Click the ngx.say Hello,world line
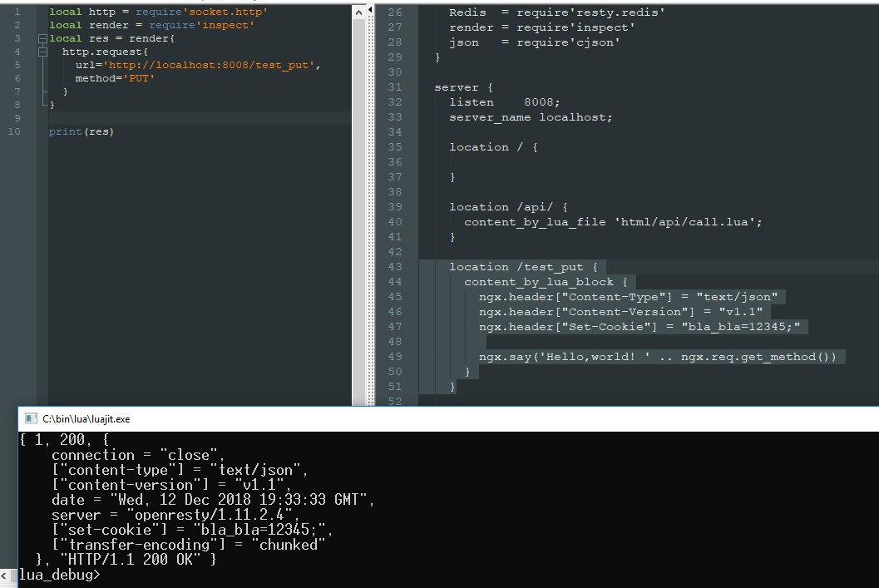This screenshot has height=588, width=879. click(657, 357)
